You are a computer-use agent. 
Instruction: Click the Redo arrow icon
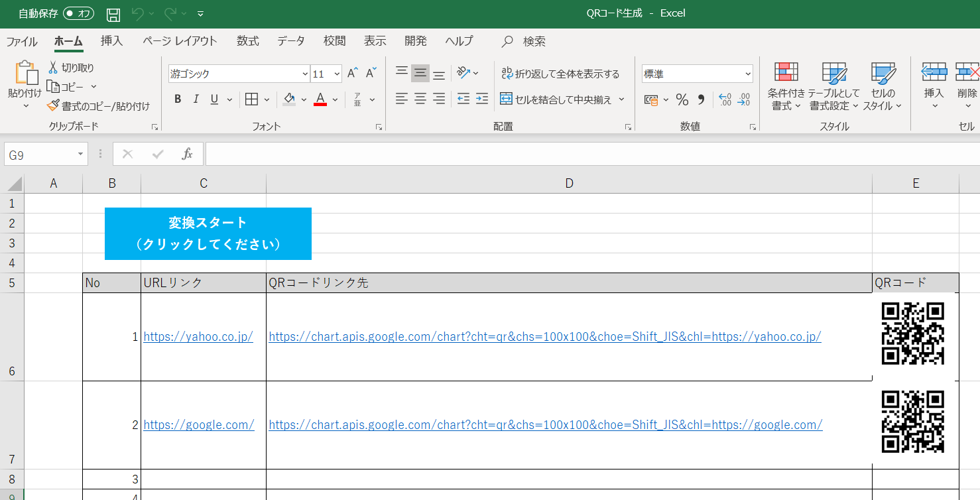(x=170, y=13)
